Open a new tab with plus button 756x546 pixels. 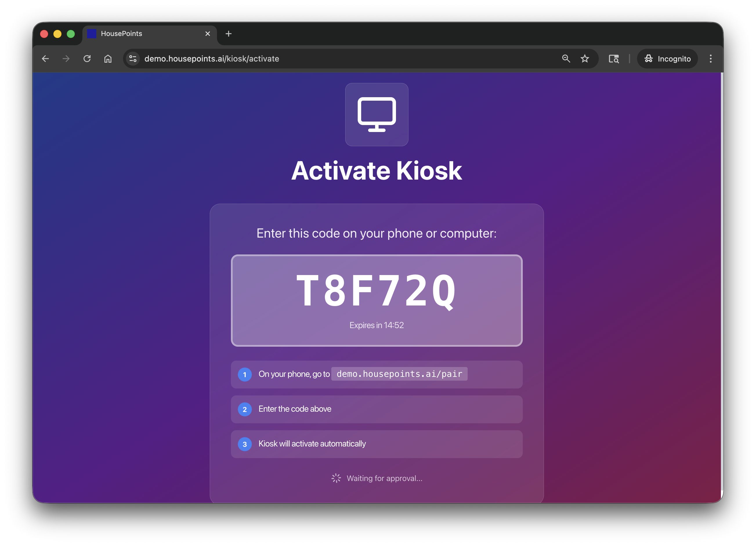[228, 34]
